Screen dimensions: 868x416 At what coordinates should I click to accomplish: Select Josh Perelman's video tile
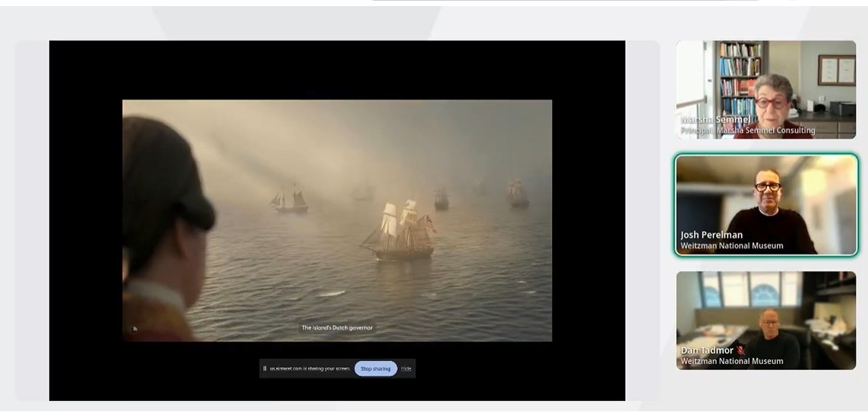[x=766, y=205]
